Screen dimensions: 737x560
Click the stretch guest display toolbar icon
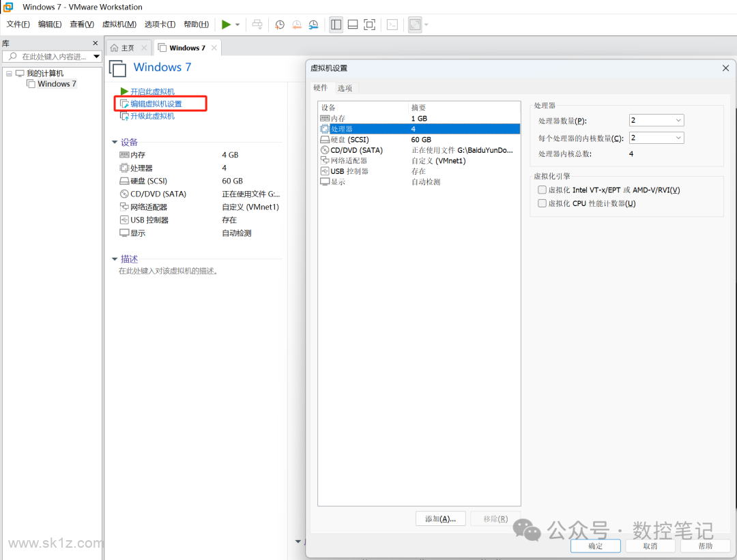click(415, 25)
